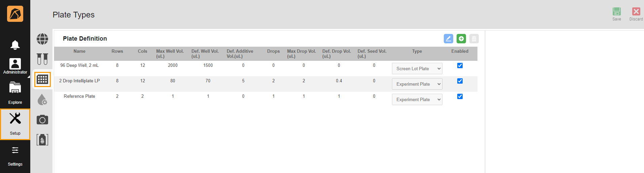
Task: Click the Max Well Vol. column header
Action: coord(170,54)
